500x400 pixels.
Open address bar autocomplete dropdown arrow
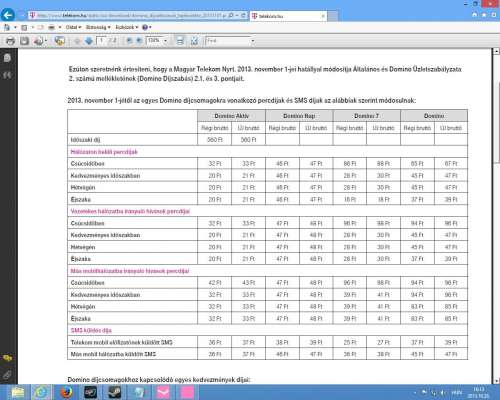237,15
